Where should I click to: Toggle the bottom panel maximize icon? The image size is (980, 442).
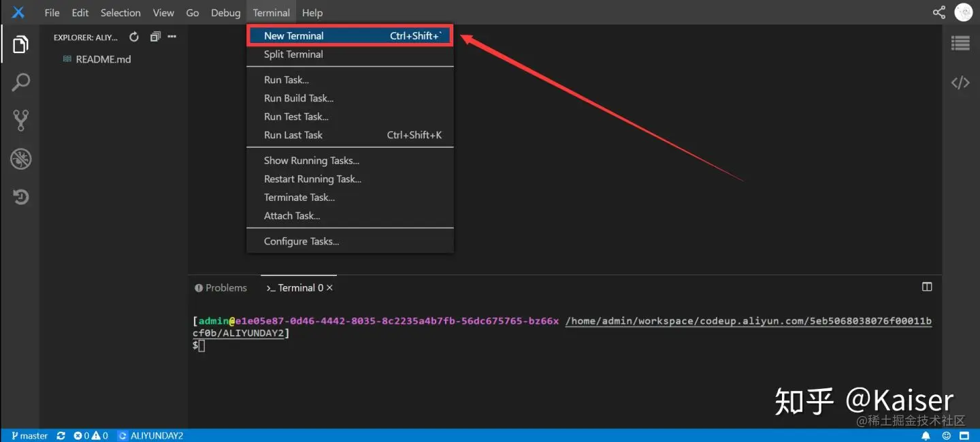(x=926, y=287)
